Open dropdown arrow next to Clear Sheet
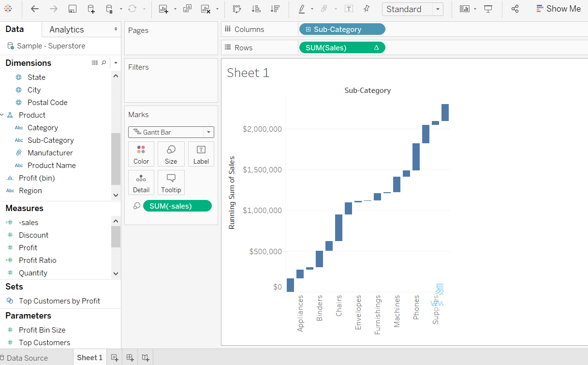 pos(217,9)
